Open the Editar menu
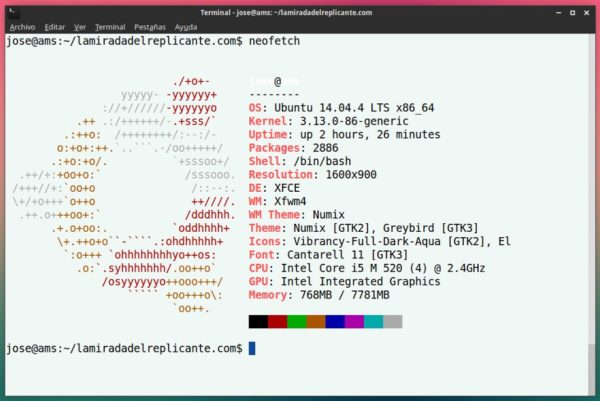 click(x=55, y=27)
